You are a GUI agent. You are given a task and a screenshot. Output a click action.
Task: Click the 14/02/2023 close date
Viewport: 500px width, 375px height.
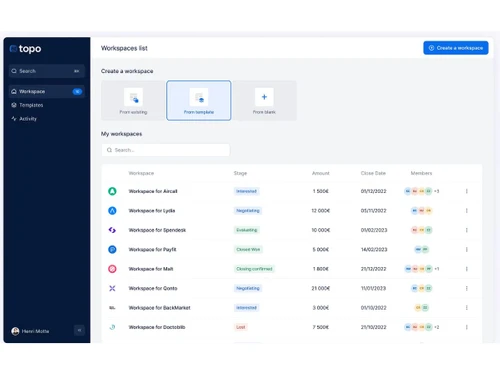374,249
